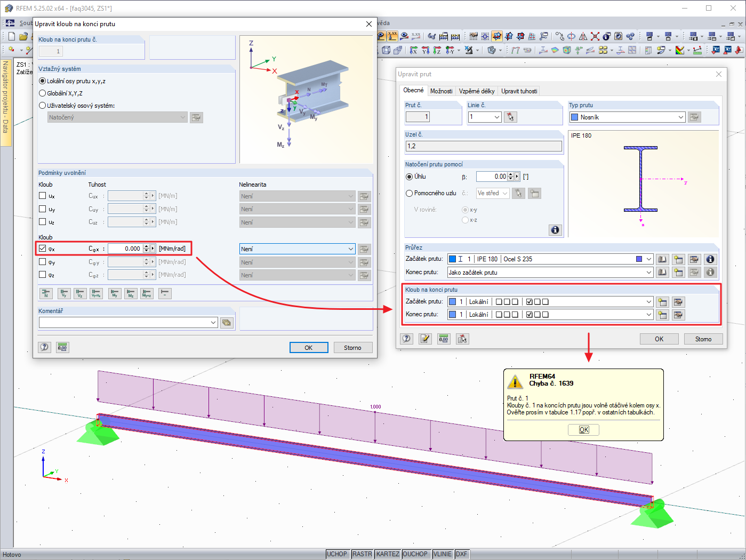The width and height of the screenshot is (746, 560).
Task: Click the Cφx stiffness value field
Action: (125, 249)
